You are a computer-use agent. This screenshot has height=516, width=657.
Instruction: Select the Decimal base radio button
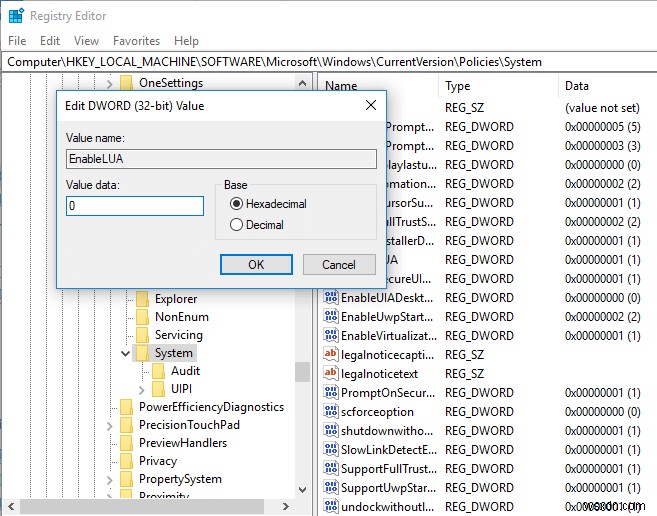(236, 225)
